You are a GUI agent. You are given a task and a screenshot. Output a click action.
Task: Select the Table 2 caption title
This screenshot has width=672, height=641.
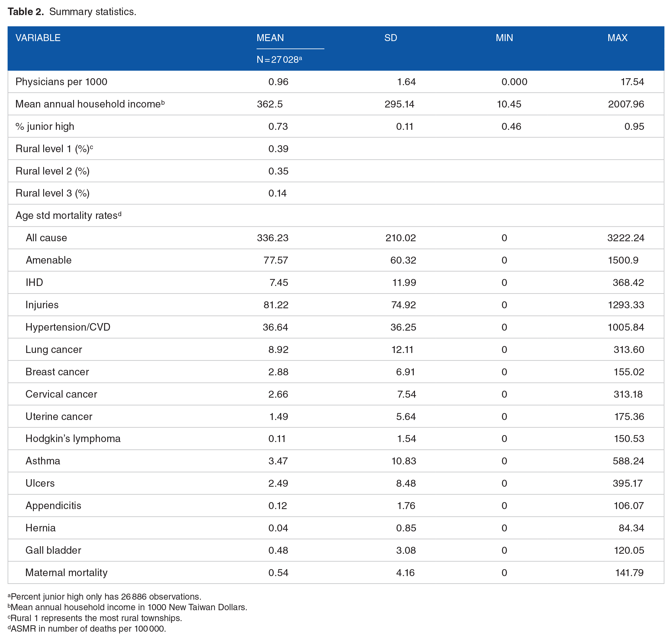[72, 11]
